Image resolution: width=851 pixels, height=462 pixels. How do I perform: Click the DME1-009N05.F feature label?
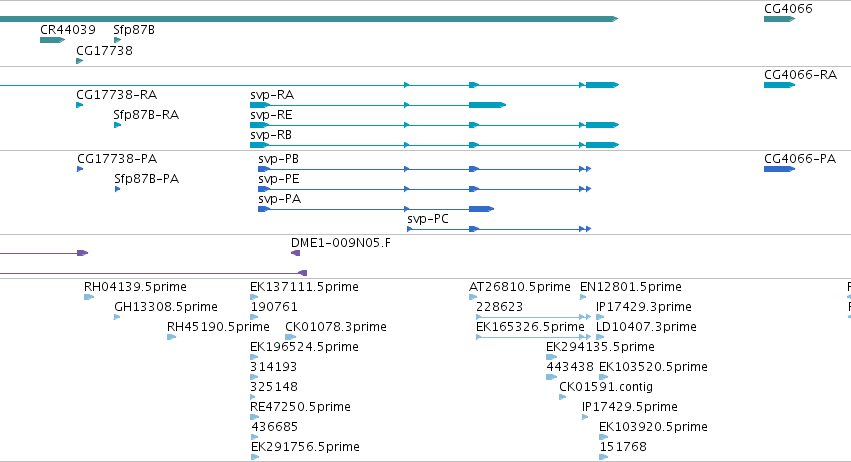point(341,243)
